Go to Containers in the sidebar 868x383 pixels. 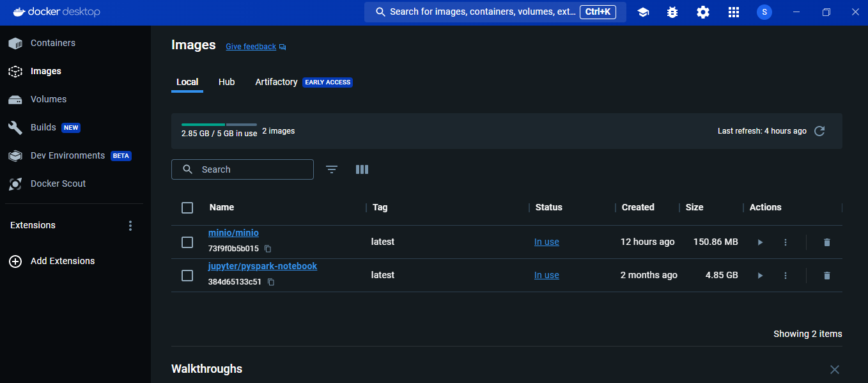click(52, 43)
